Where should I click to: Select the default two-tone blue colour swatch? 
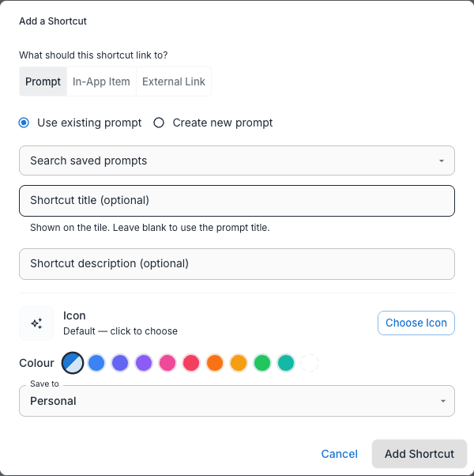point(73,363)
